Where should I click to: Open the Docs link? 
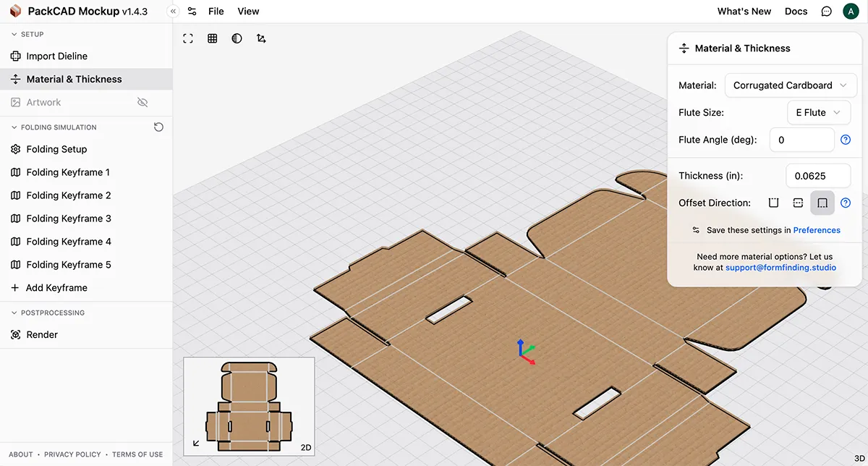tap(796, 12)
